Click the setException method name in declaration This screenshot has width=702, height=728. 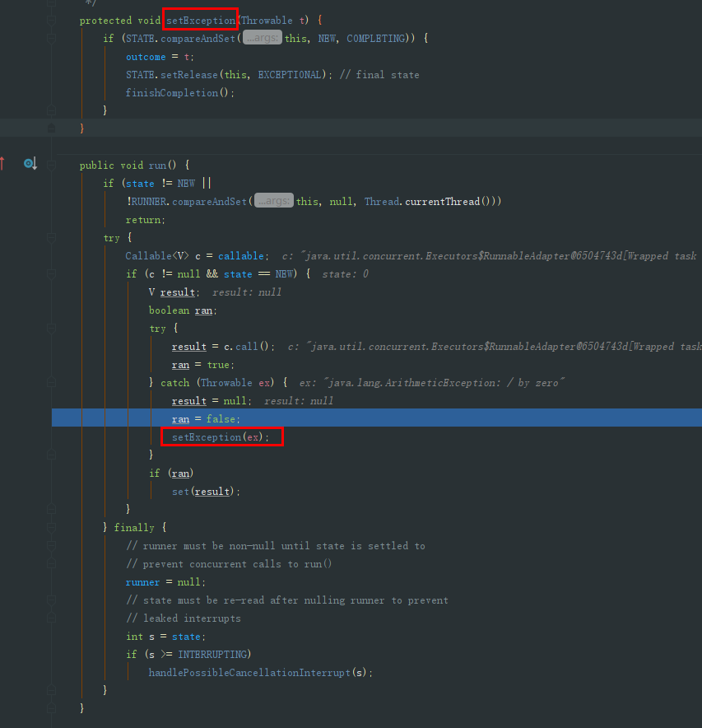click(x=201, y=21)
